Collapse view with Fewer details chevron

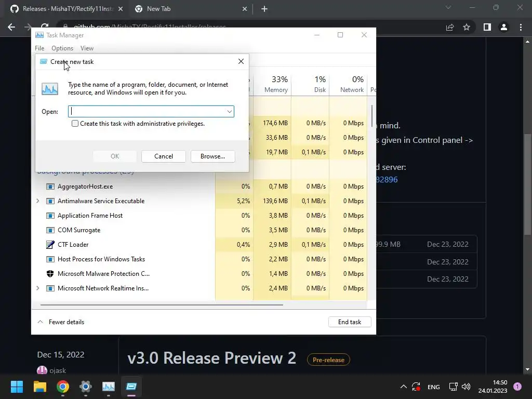pyautogui.click(x=41, y=322)
